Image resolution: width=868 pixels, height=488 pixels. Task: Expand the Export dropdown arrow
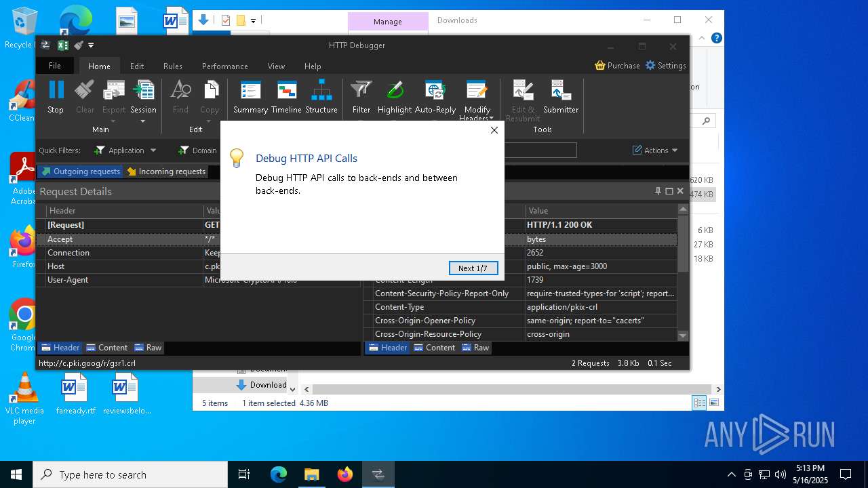113,122
